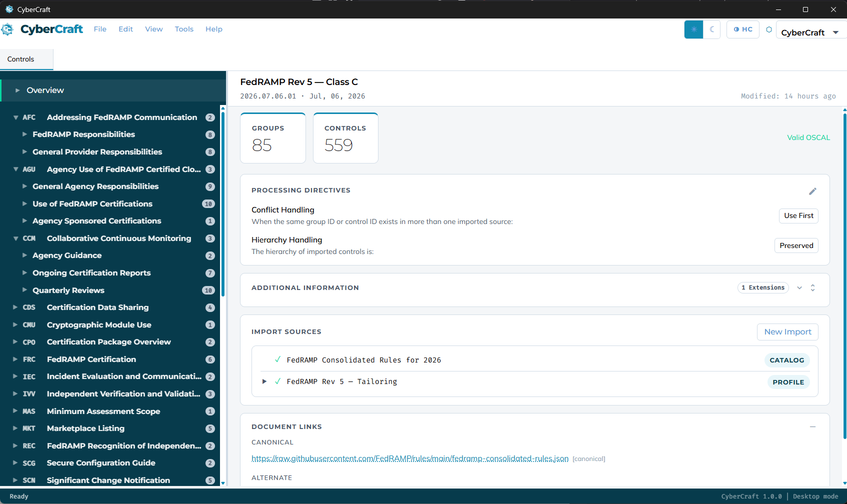Image resolution: width=847 pixels, height=504 pixels.
Task: Click the Groups 85 stat card
Action: [x=273, y=138]
